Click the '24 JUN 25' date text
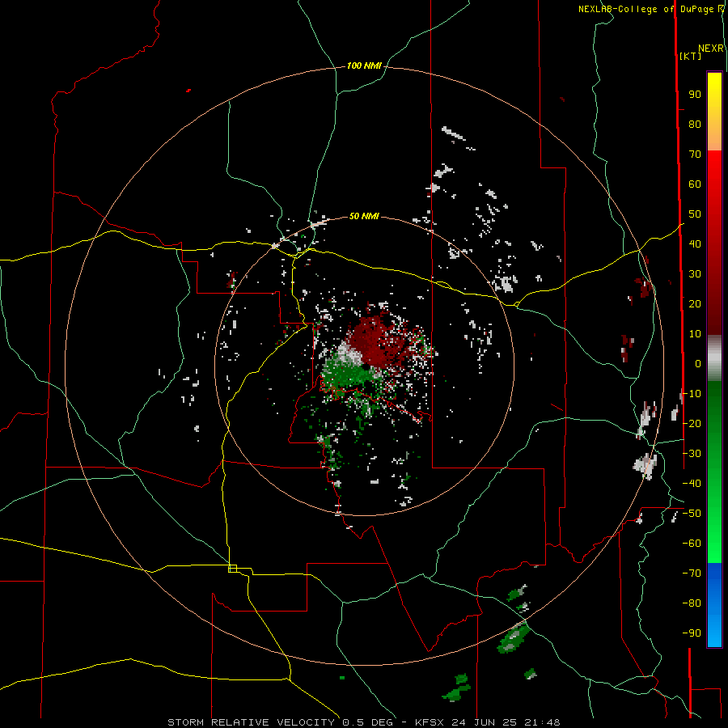The width and height of the screenshot is (728, 728). pyautogui.click(x=484, y=722)
